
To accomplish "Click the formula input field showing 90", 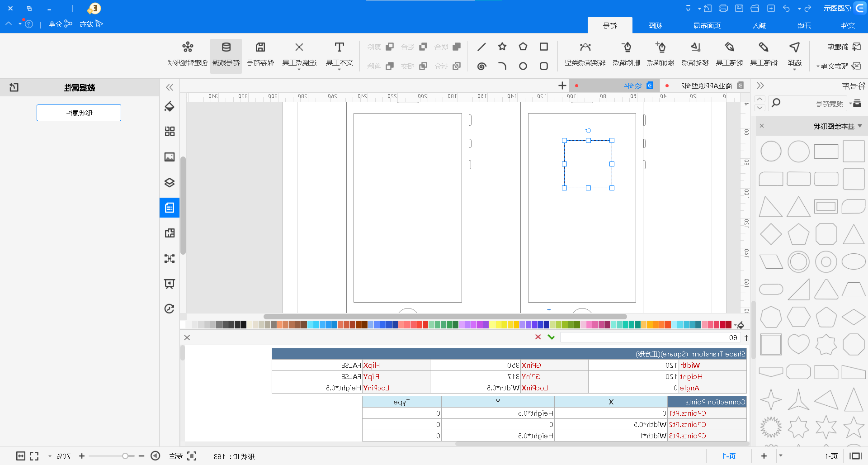I will coord(650,337).
